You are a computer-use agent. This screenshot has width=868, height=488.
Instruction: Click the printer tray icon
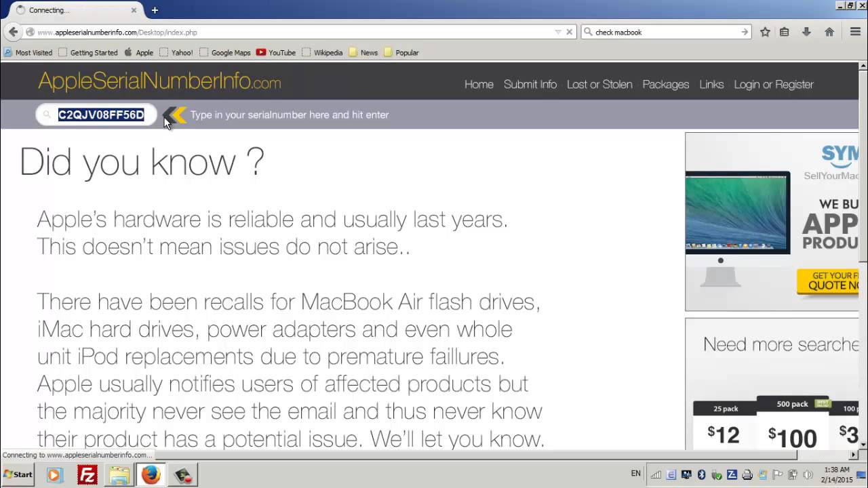747,474
